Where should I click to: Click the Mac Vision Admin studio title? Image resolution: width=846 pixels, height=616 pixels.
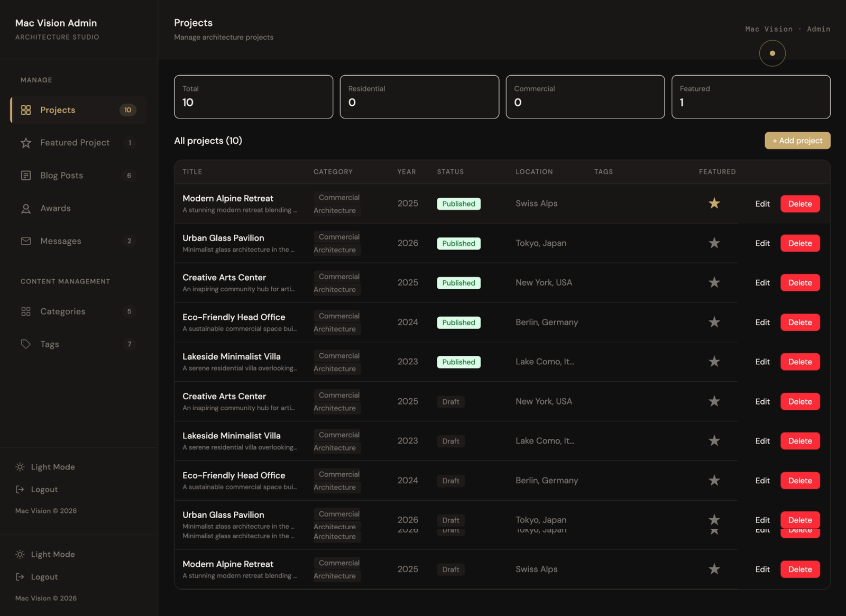click(x=56, y=23)
